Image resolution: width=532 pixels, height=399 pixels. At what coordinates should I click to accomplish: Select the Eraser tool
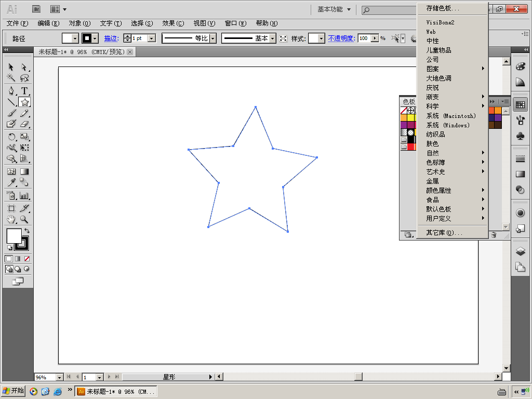[x=24, y=124]
